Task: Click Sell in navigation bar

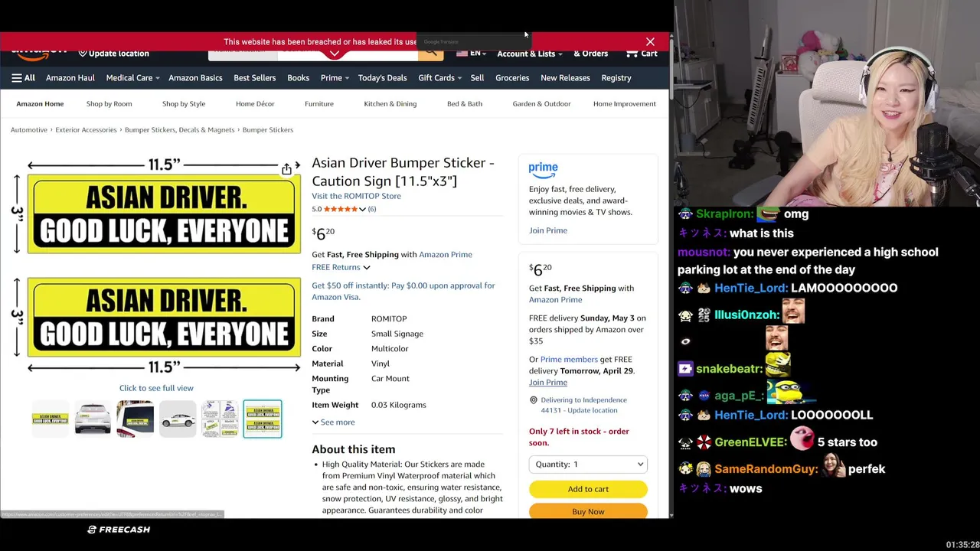Action: tap(477, 78)
